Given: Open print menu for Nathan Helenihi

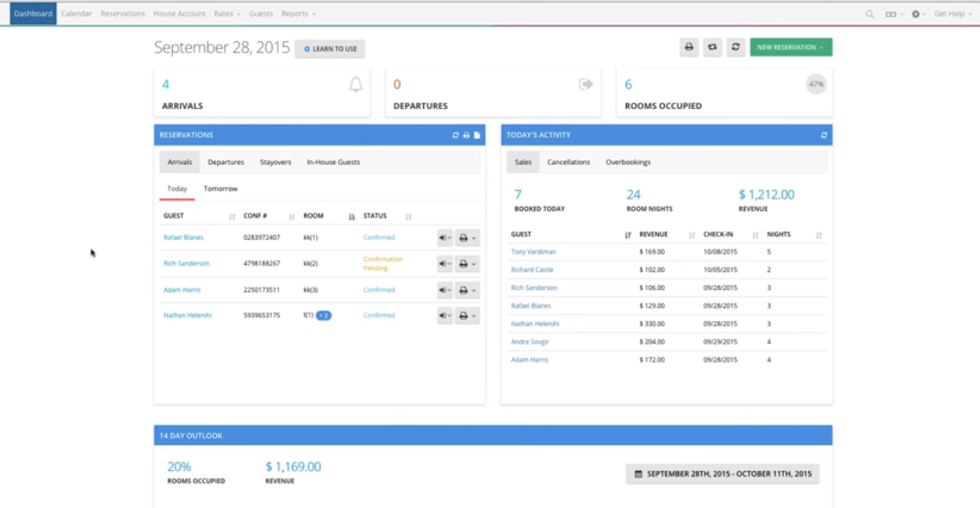Looking at the screenshot, I should click(467, 316).
